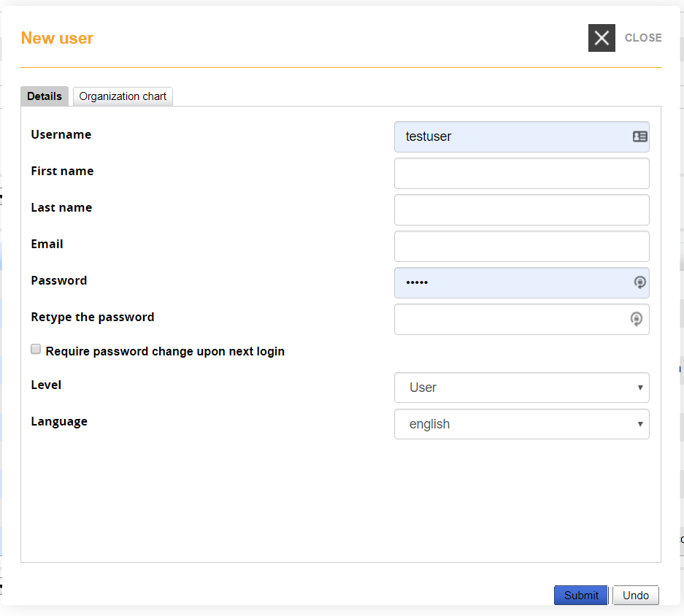Open the Level dropdown
Image resolution: width=684 pixels, height=616 pixels.
click(x=521, y=388)
